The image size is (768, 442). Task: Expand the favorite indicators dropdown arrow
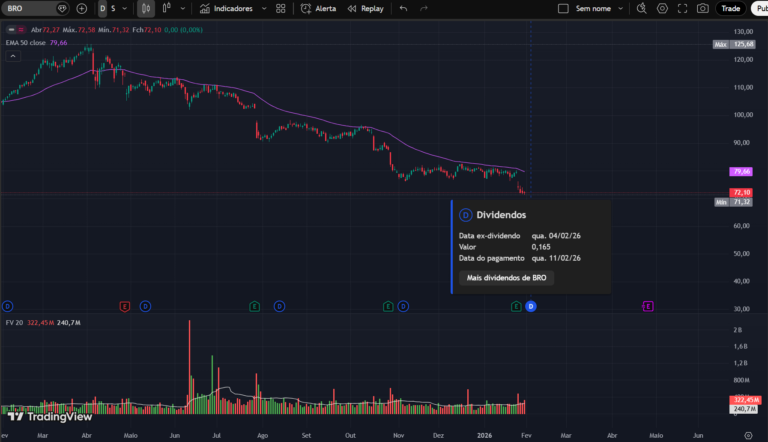coord(264,8)
